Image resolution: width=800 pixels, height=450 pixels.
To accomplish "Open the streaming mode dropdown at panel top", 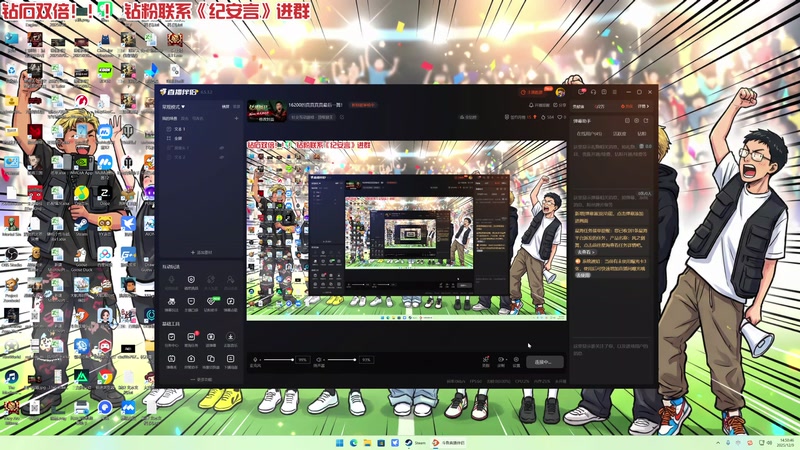I will [173, 107].
